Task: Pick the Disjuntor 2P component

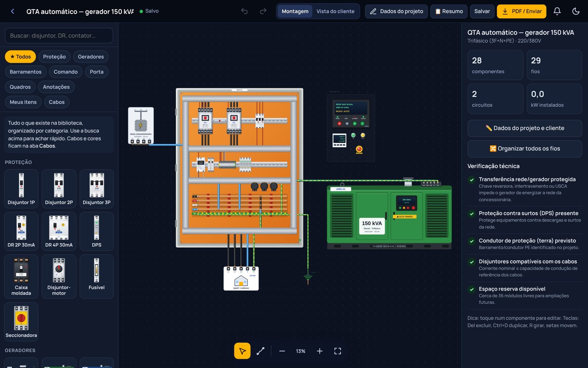Action: point(59,189)
